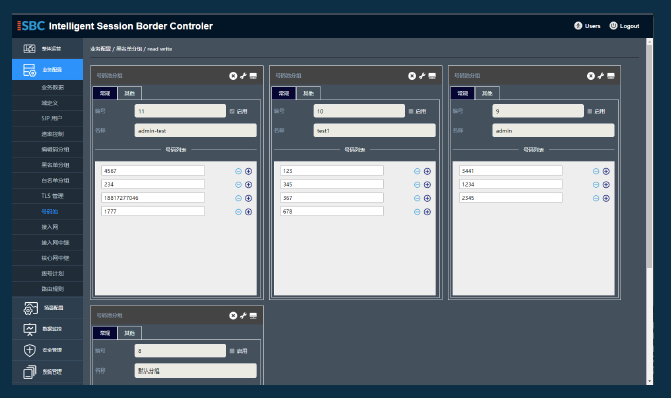Select the 常规 tab in the admin-test panel

click(105, 93)
